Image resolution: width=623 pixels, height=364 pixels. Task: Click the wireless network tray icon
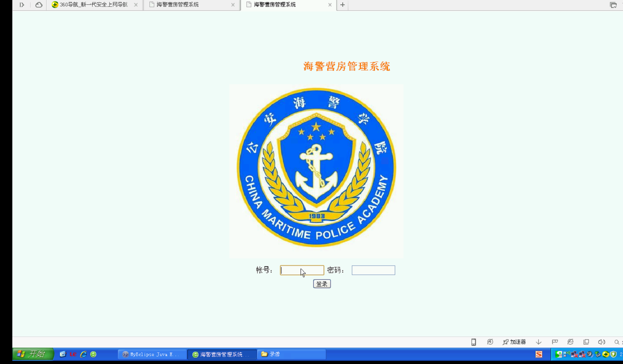(567, 354)
